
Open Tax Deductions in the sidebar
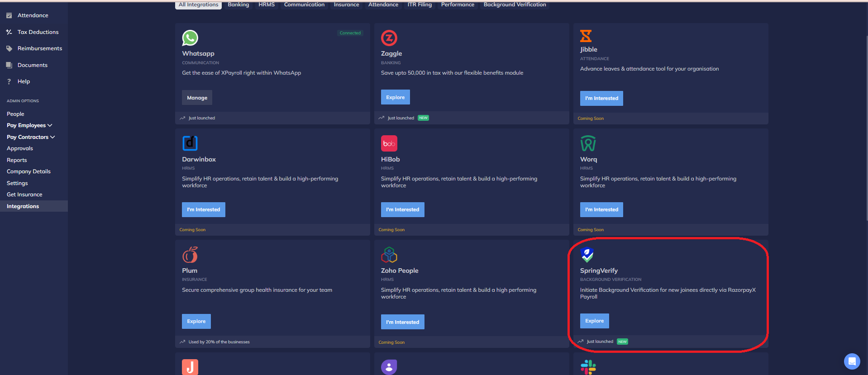tap(38, 32)
